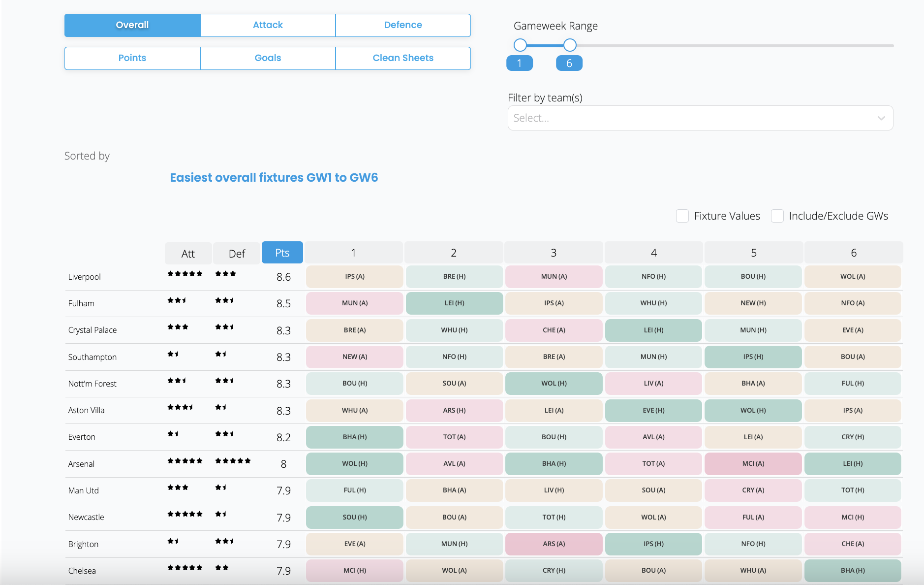Click Everton's 8.2 points value
Viewport: 924px width, 585px height.
click(283, 438)
